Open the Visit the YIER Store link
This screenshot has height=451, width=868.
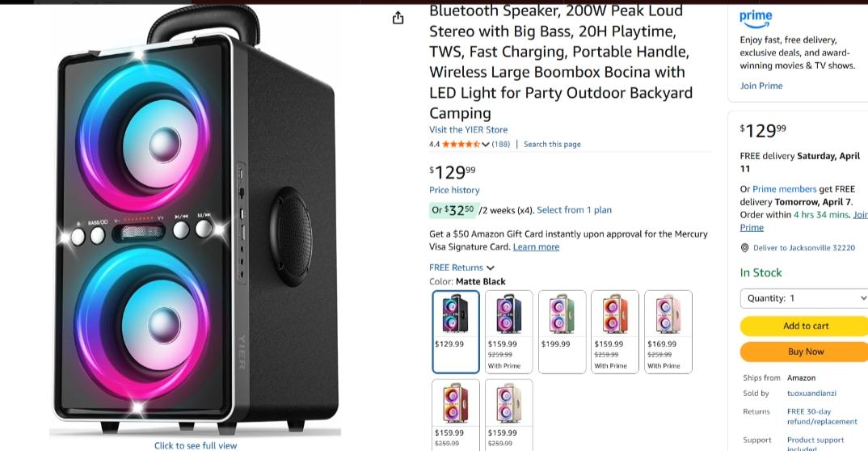point(468,129)
